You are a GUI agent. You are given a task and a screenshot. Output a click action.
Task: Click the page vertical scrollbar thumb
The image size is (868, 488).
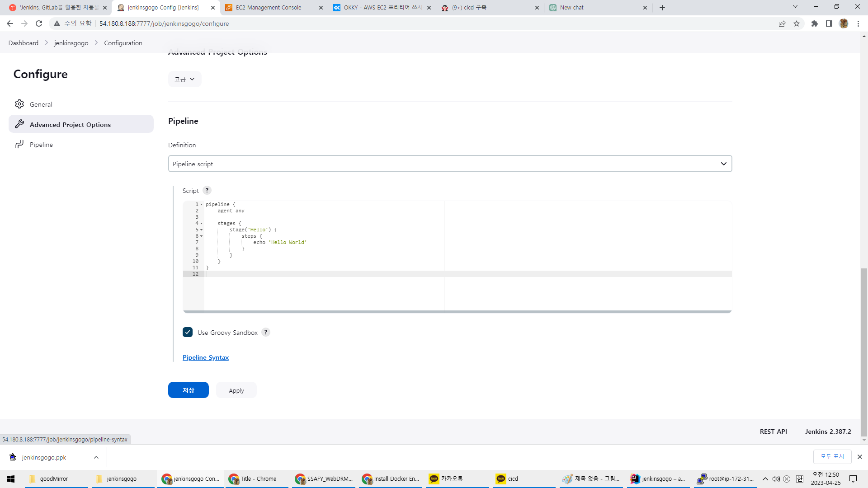(864, 352)
